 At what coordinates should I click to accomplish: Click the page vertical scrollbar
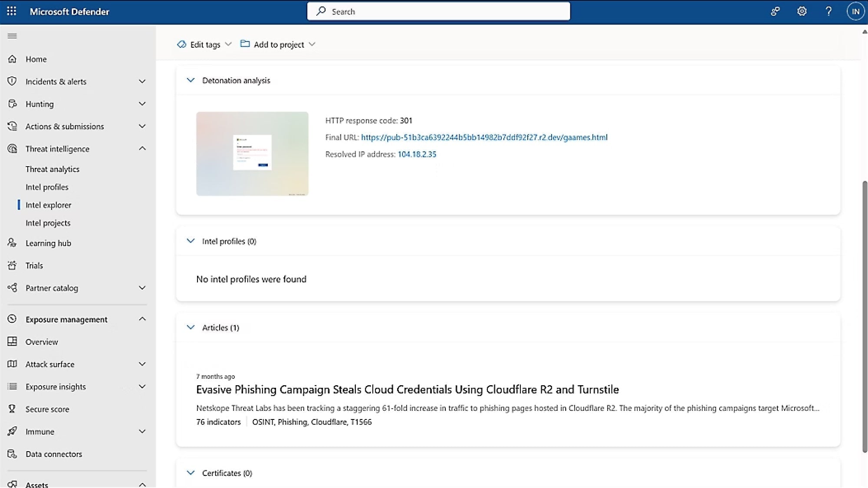(864, 317)
